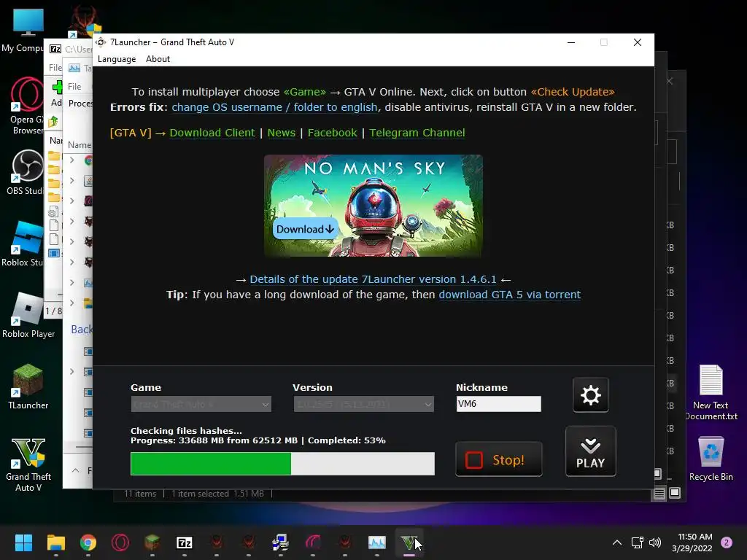This screenshot has height=560, width=747.
Task: Open Roblox Studio desktop shortcut
Action: point(24,244)
